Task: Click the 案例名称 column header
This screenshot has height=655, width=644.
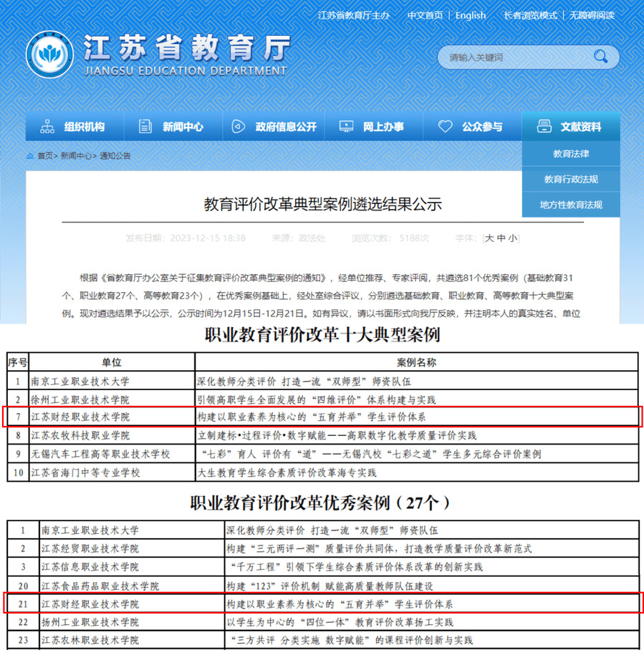Action: [x=416, y=362]
